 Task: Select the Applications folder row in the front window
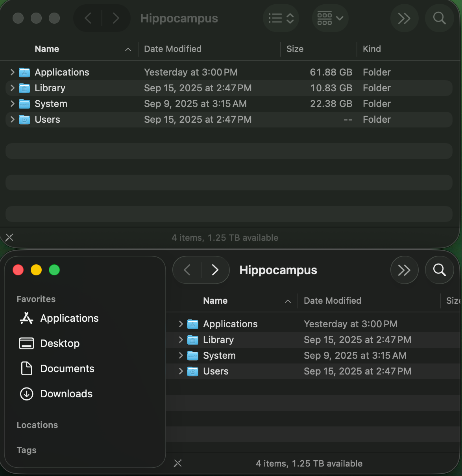click(x=230, y=324)
